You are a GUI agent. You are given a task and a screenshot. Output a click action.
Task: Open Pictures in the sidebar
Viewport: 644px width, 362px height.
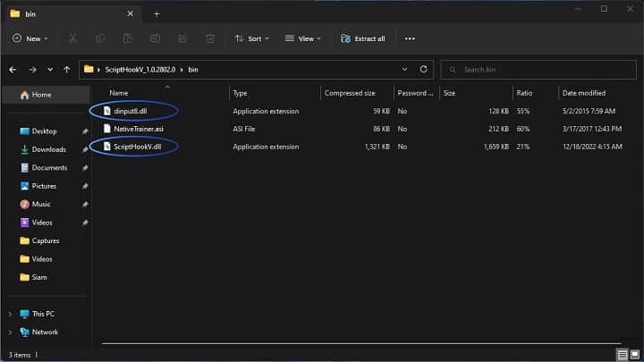point(44,186)
